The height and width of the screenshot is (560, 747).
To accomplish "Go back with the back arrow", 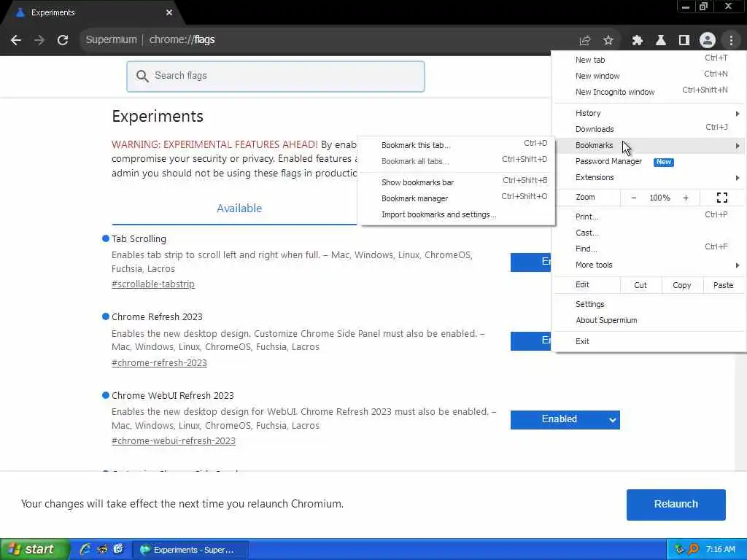I will click(x=16, y=40).
